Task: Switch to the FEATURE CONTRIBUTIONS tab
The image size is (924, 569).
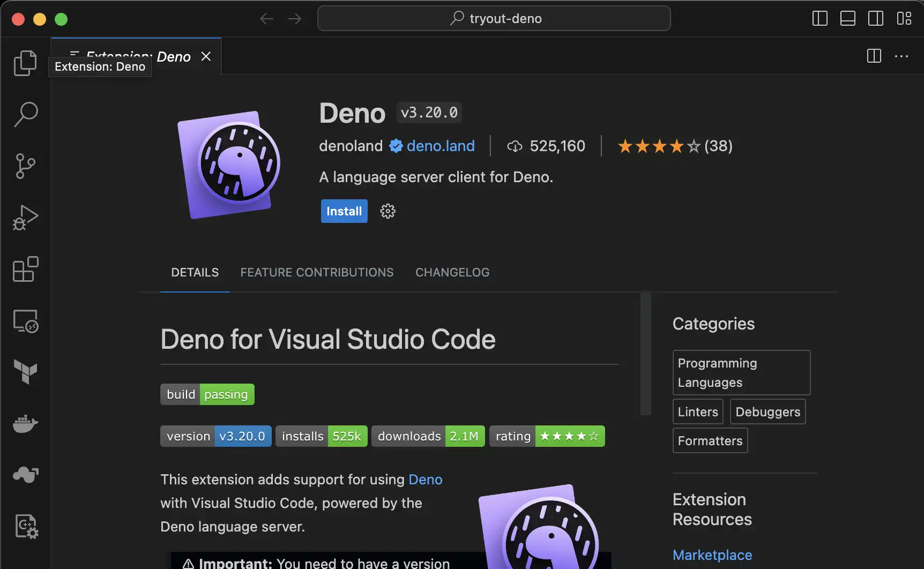Action: click(317, 272)
